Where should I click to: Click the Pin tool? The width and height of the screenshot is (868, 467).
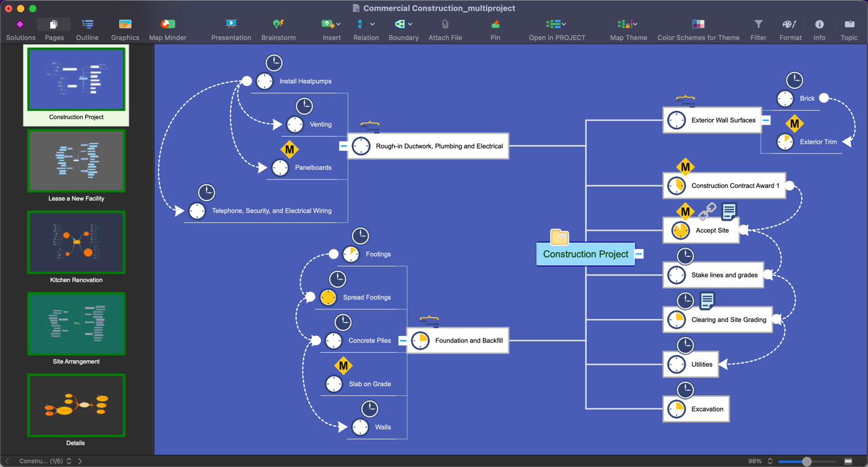pos(495,24)
